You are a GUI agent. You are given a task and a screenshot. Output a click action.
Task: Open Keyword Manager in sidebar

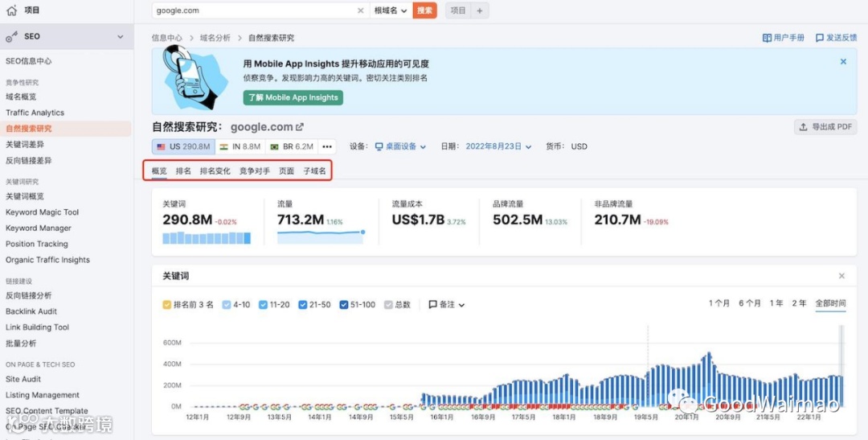[x=39, y=228]
